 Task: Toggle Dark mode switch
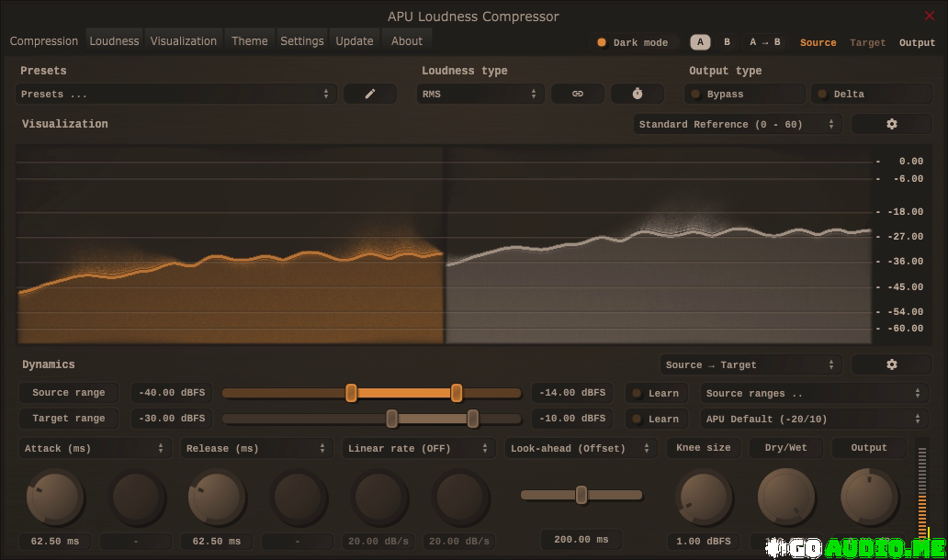click(x=632, y=42)
